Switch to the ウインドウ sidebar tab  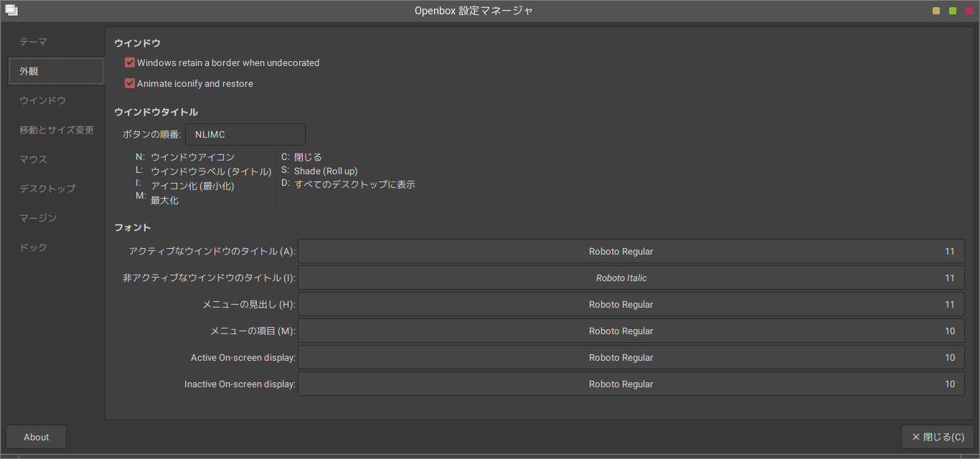[56, 100]
